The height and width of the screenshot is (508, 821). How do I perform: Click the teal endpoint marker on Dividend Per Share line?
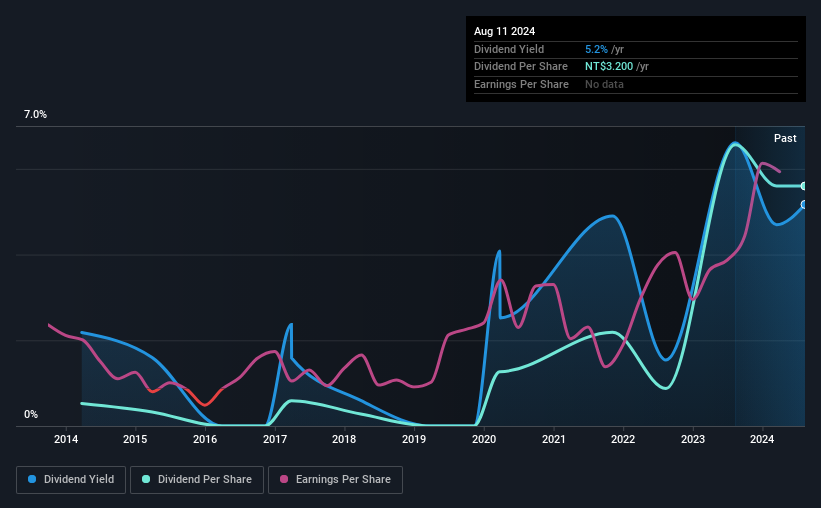point(804,186)
